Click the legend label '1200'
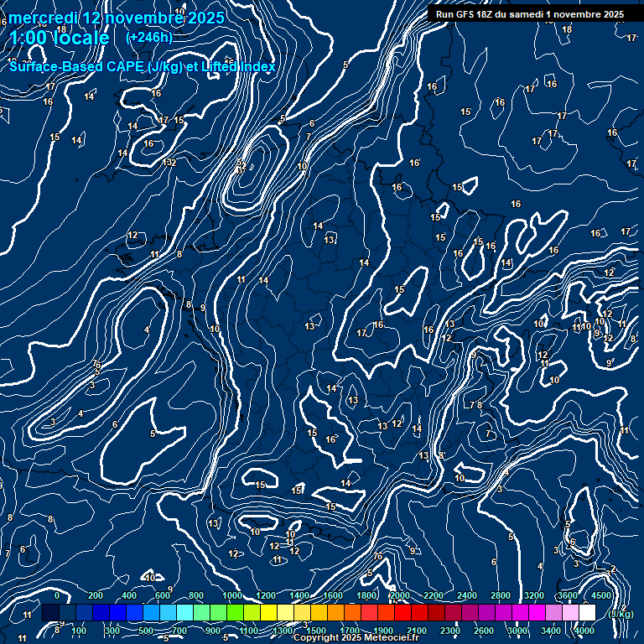644x644 pixels. point(266,595)
